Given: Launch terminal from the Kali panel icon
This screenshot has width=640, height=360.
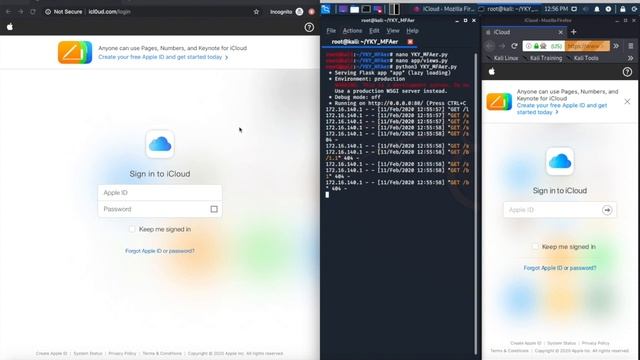Looking at the screenshot, I should tap(366, 9).
